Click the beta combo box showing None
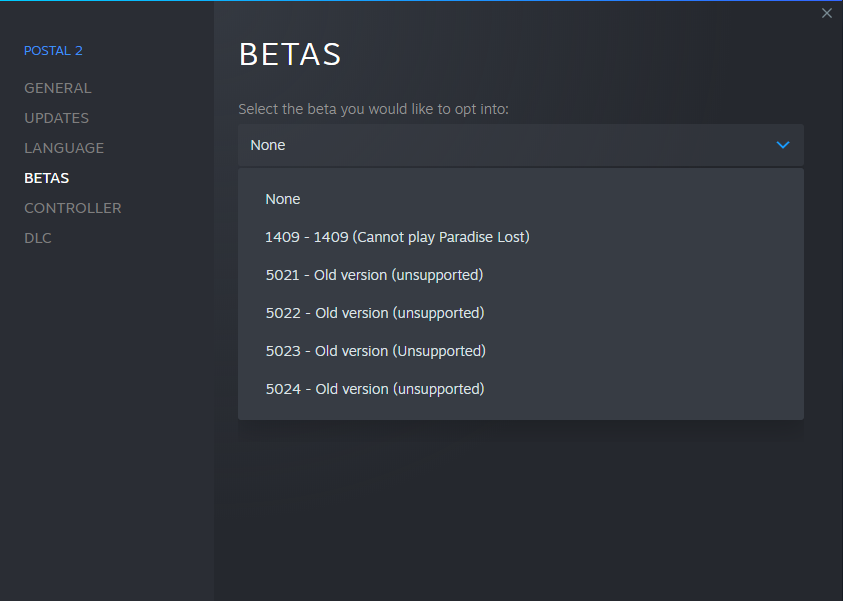This screenshot has height=601, width=843. tap(500, 145)
